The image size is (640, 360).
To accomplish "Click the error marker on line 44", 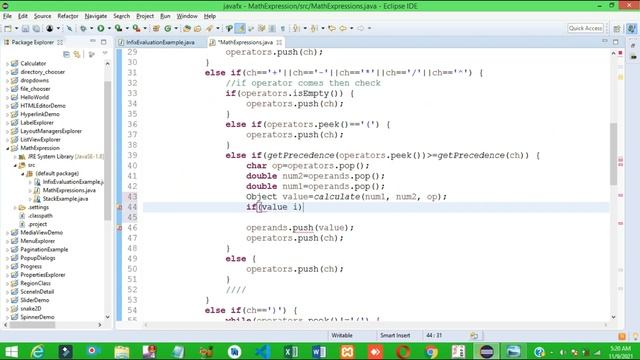I will [x=119, y=207].
